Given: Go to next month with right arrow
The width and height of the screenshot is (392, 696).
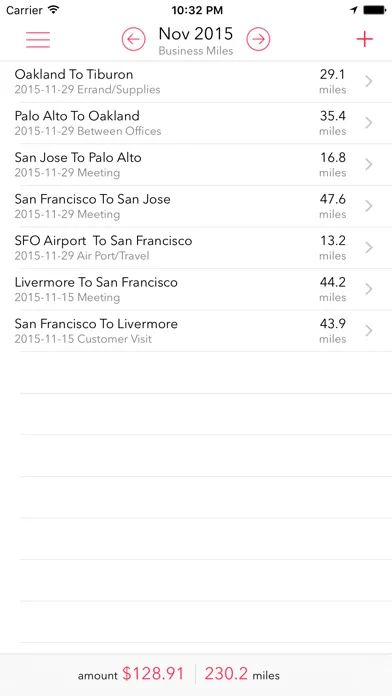Looking at the screenshot, I should [258, 40].
